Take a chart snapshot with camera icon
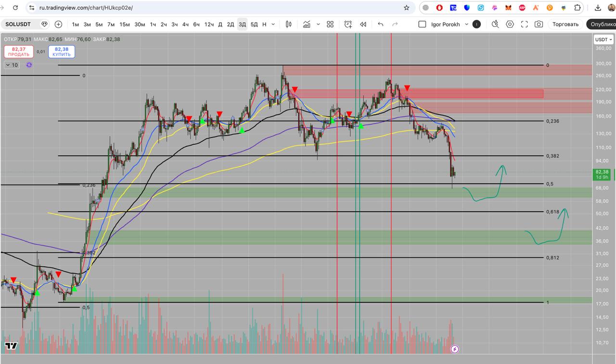The height and width of the screenshot is (364, 616). pyautogui.click(x=539, y=24)
